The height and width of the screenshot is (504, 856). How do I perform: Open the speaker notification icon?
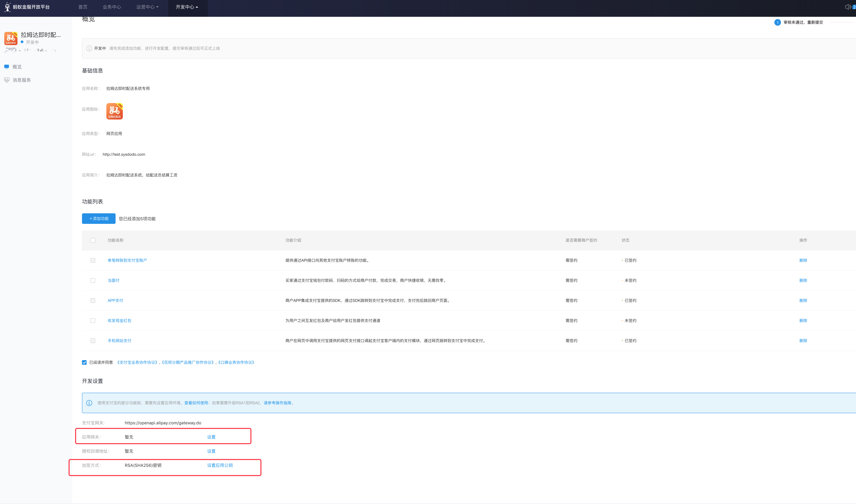click(x=848, y=7)
